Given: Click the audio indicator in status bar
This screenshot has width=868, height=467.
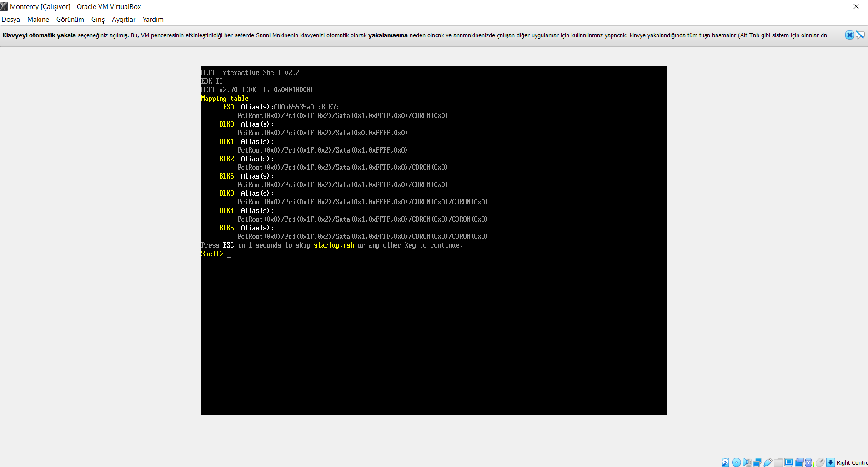Looking at the screenshot, I should tap(747, 462).
